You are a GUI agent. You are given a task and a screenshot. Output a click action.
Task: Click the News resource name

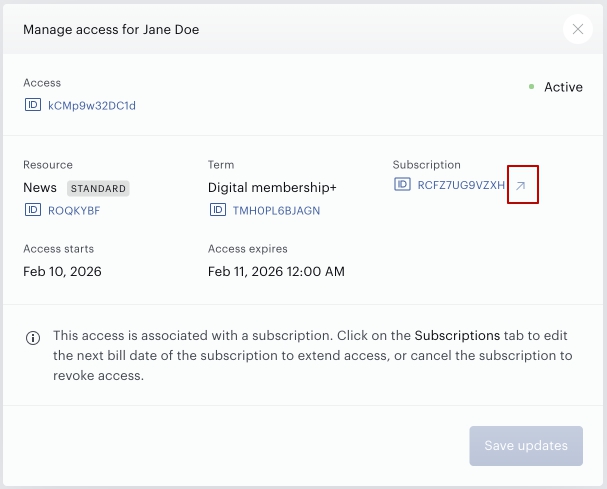click(40, 188)
